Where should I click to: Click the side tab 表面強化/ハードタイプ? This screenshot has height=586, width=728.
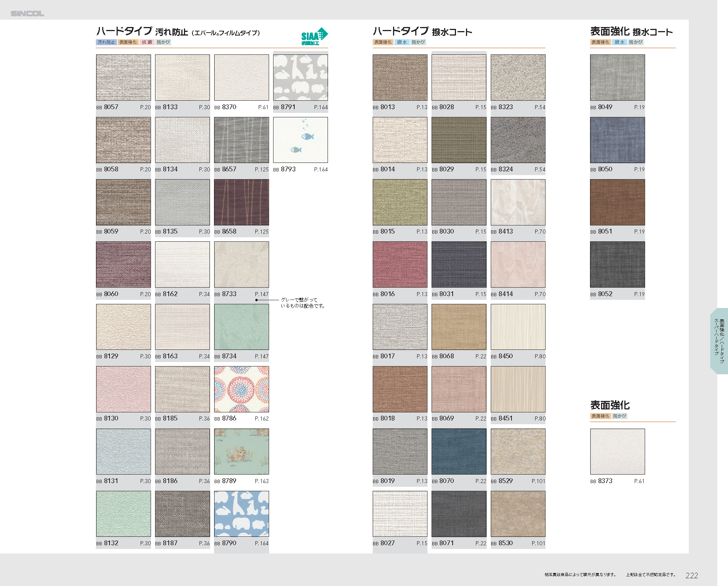pos(719,341)
